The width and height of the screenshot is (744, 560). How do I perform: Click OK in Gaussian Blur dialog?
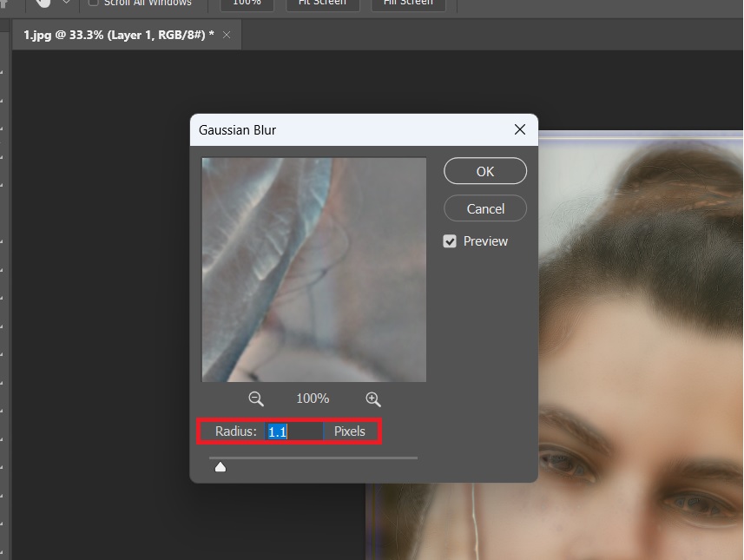point(485,171)
